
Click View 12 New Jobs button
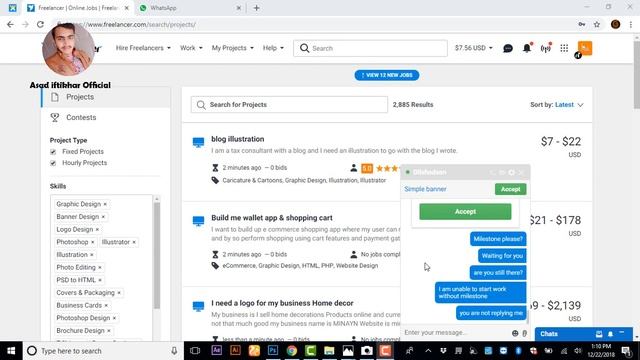(387, 75)
